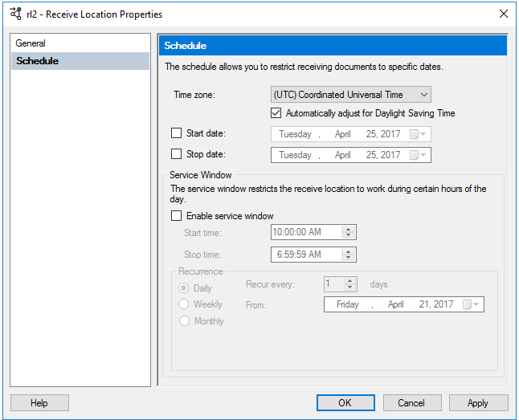Viewport: 519px width, 420px height.
Task: Click the receive location icon in title bar
Action: pyautogui.click(x=15, y=14)
